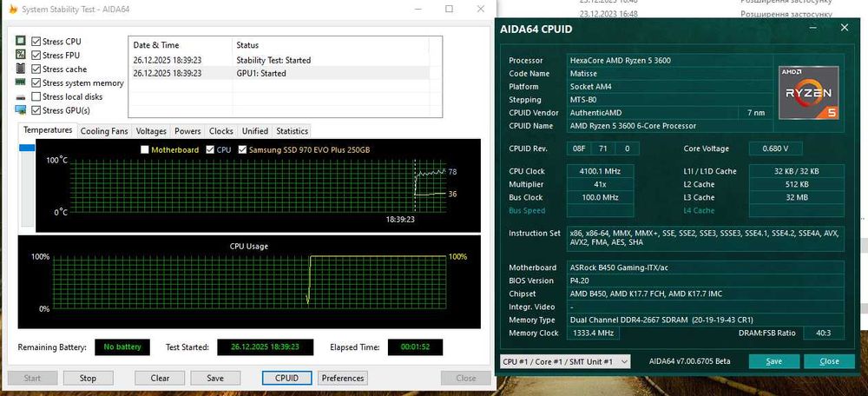Hide Samsung SSD 970 EVO Plus graph line

click(242, 149)
